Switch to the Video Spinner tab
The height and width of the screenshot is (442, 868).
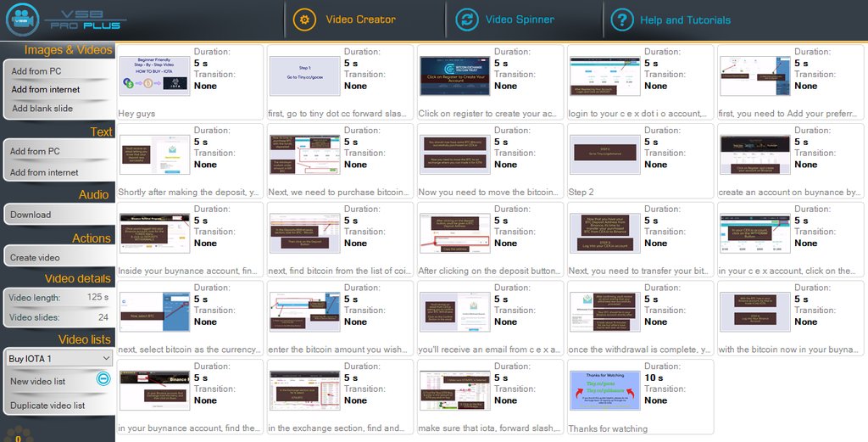[x=520, y=20]
